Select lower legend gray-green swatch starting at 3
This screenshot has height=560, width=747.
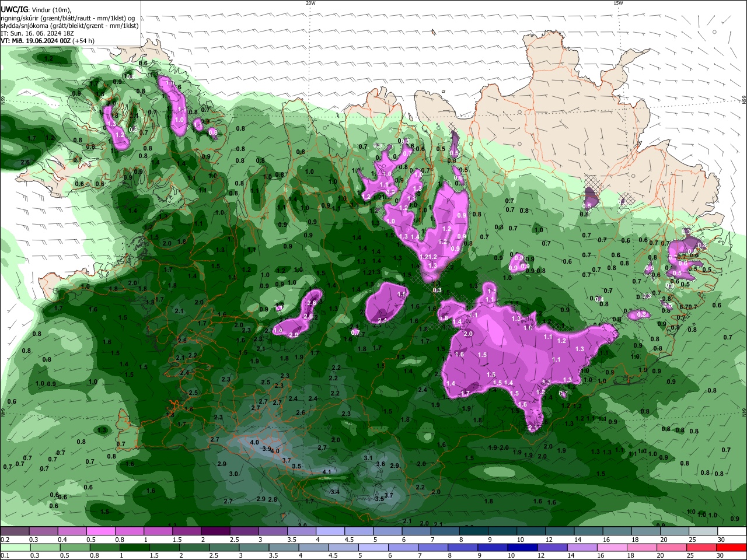[x=254, y=548]
